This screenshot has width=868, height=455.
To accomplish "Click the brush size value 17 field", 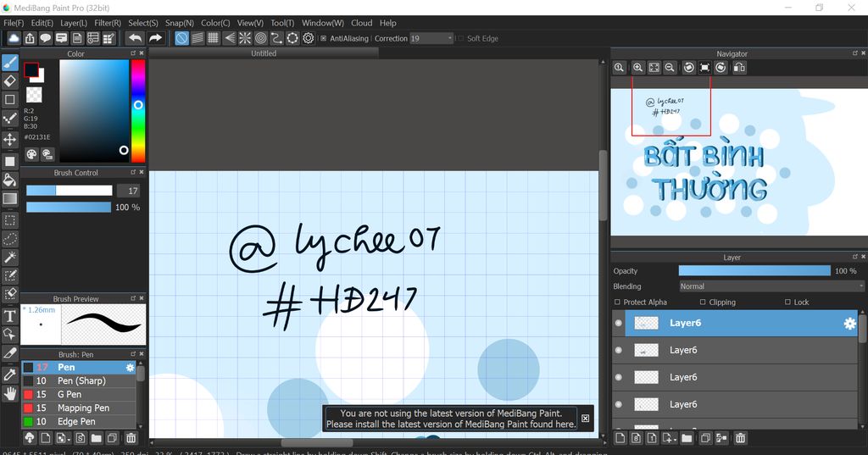I will coord(129,191).
